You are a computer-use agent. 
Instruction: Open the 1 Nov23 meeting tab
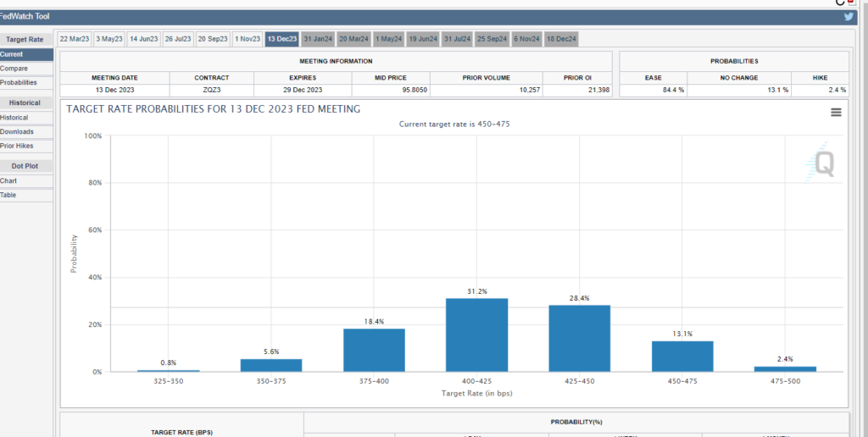click(x=248, y=39)
